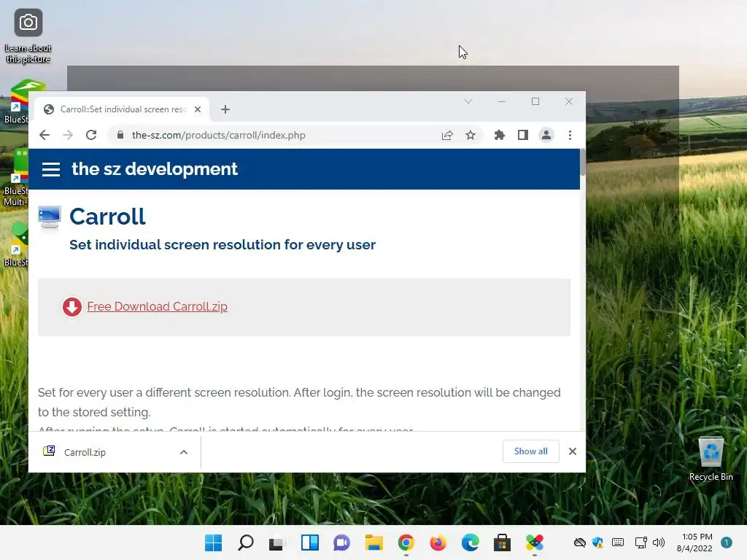
Task: Click the padlock site info icon
Action: tap(120, 135)
